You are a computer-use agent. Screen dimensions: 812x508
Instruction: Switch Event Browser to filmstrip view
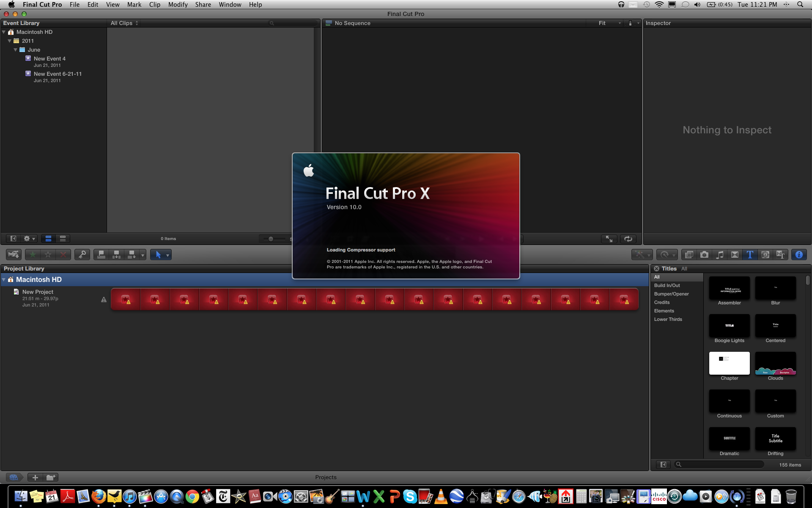click(x=48, y=239)
